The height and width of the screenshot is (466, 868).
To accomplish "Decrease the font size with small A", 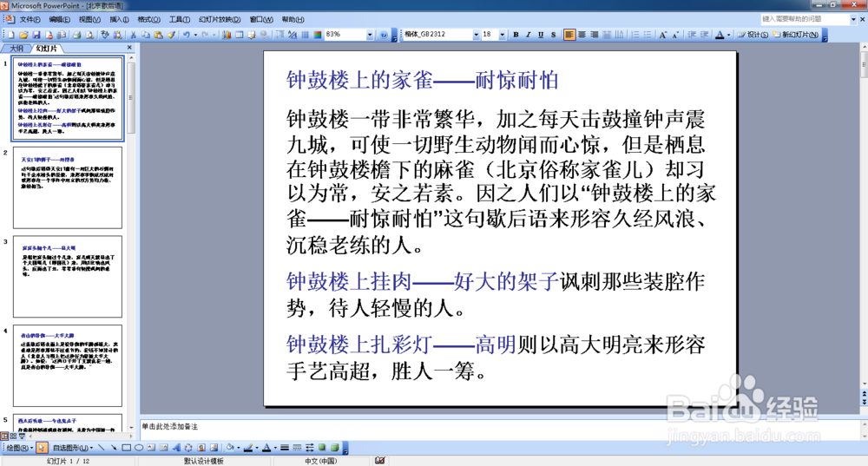I will pyautogui.click(x=675, y=35).
